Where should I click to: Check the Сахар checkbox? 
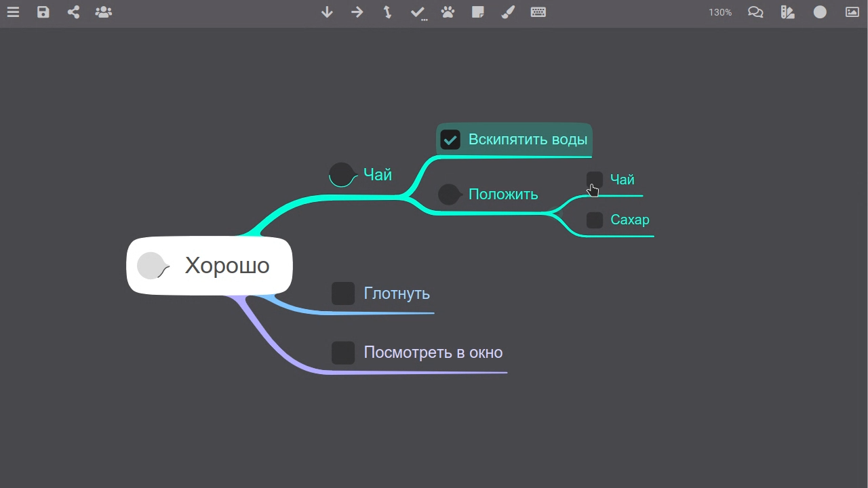594,220
